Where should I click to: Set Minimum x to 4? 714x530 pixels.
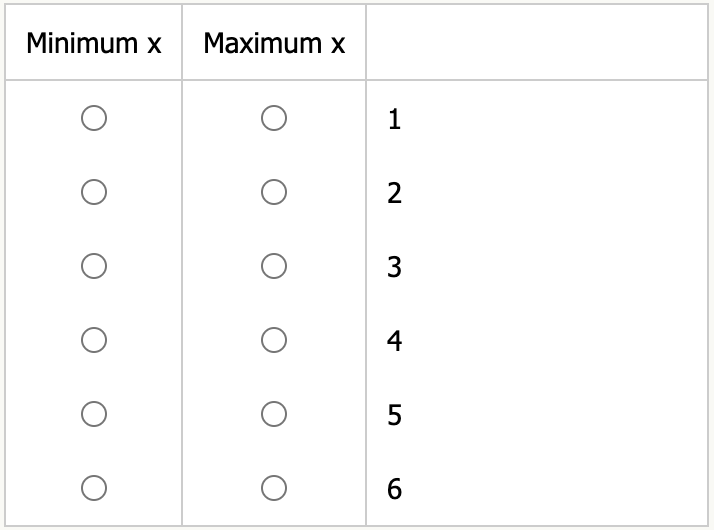[x=94, y=340]
